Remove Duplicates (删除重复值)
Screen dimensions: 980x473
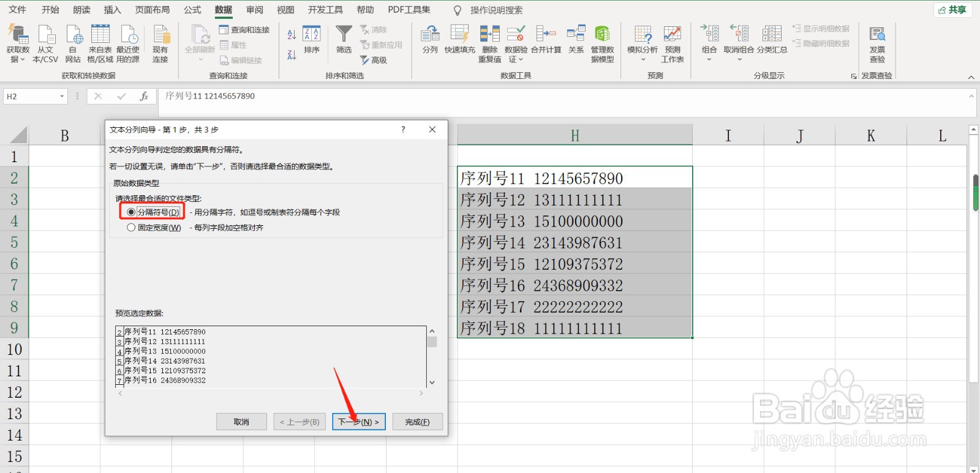[489, 44]
